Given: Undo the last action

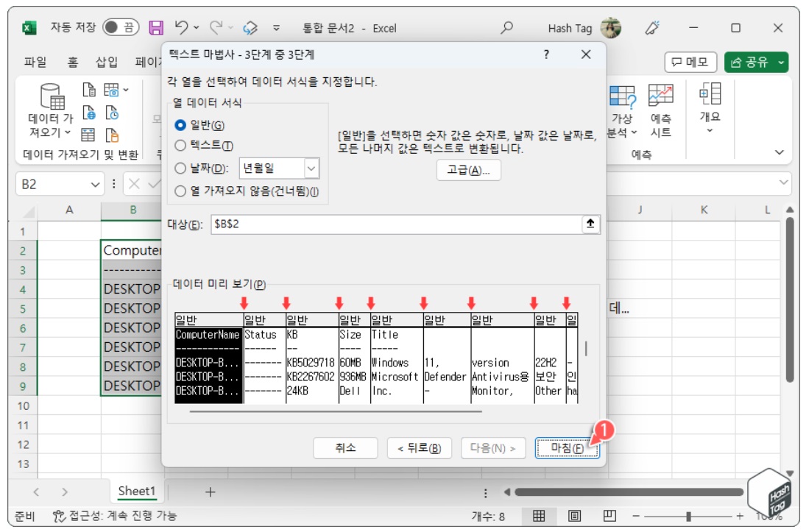Looking at the screenshot, I should pos(181,26).
